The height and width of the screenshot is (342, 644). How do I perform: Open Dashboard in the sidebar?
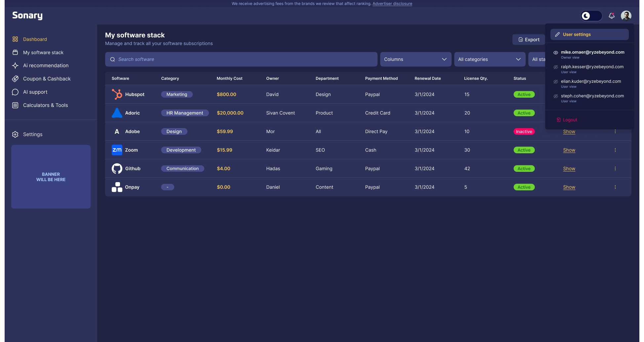(35, 39)
